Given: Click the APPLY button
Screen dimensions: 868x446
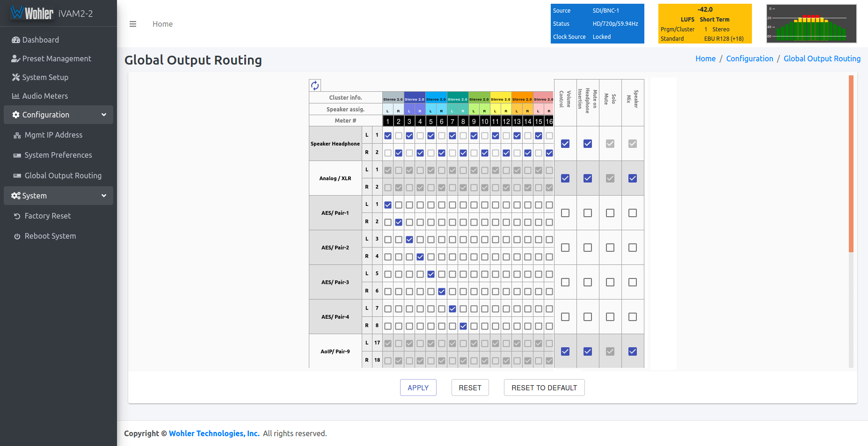Looking at the screenshot, I should 418,388.
